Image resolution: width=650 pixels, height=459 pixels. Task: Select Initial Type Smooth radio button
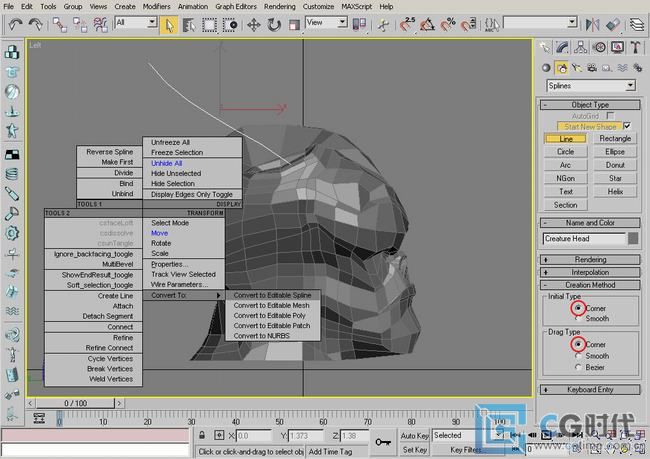tap(578, 319)
